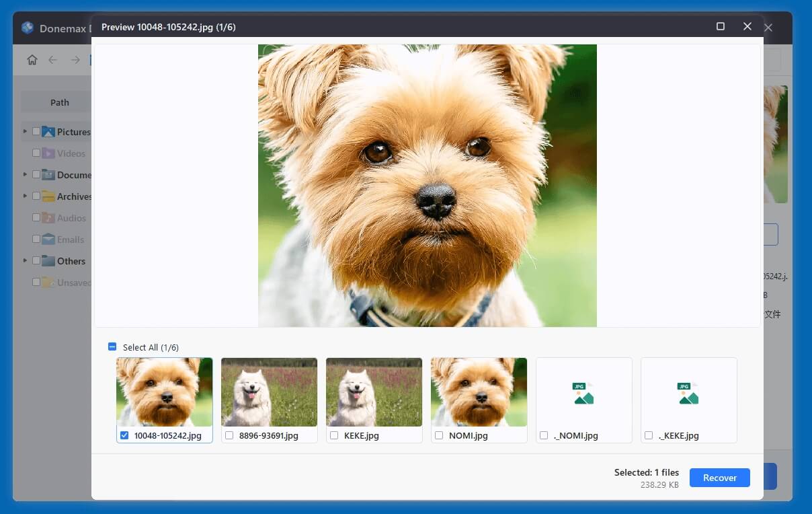Screen dimensions: 812x514
Task: Open the 8896-93691.jpg thumbnail preview
Action: pos(269,392)
